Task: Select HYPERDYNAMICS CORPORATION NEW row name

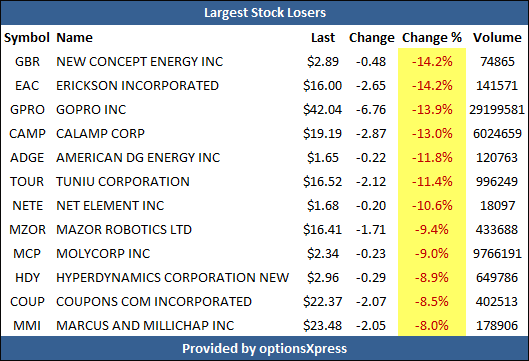Action: 173,277
